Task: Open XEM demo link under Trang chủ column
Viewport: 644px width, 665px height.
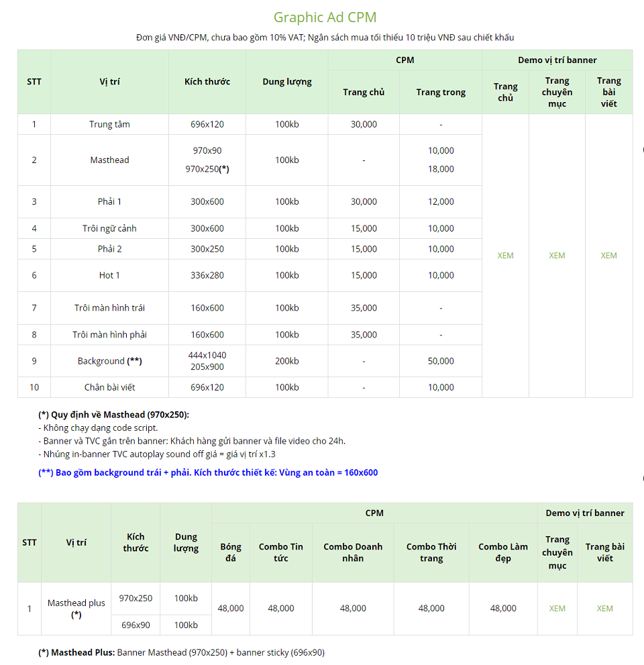Action: click(x=505, y=255)
